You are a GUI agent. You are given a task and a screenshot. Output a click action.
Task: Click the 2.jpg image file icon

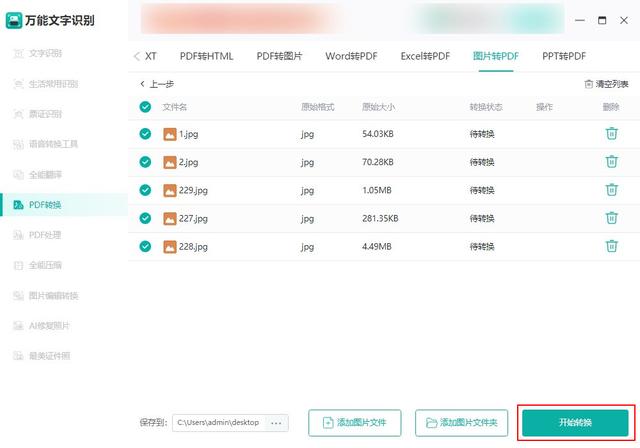[x=170, y=162]
